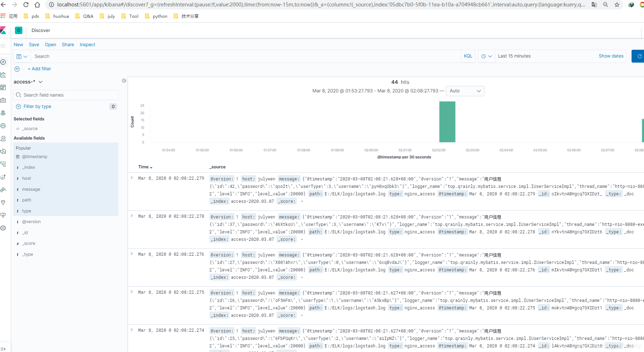Focus the Search query input

(x=246, y=56)
